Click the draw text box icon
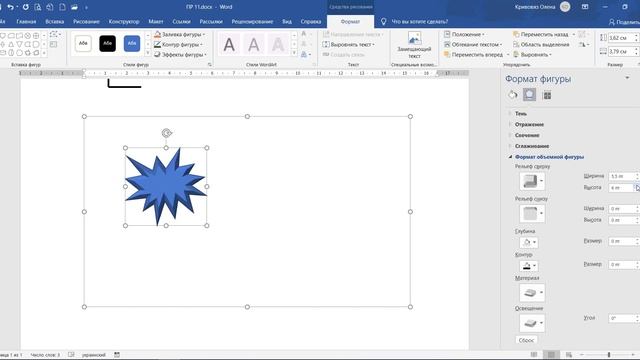The width and height of the screenshot is (640, 360). click(53, 44)
